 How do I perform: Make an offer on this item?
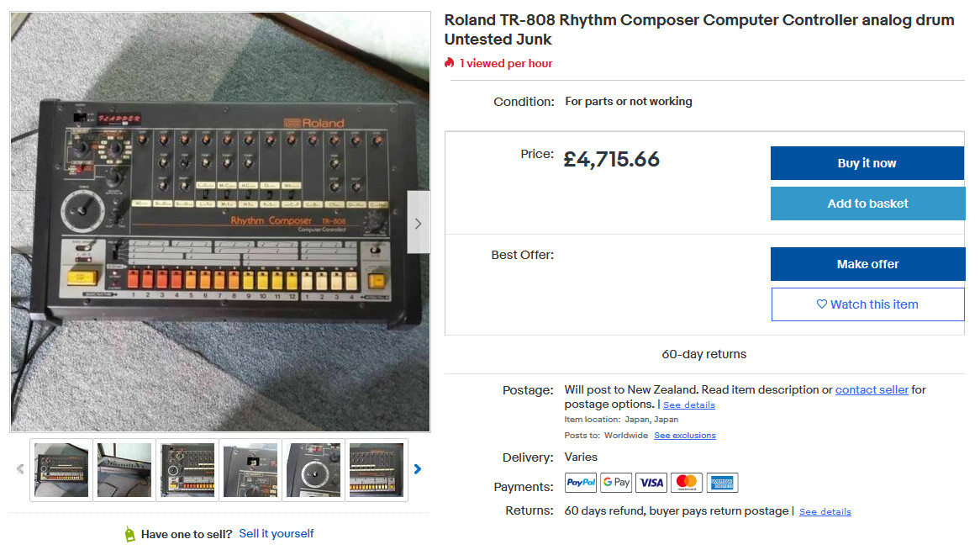point(867,264)
